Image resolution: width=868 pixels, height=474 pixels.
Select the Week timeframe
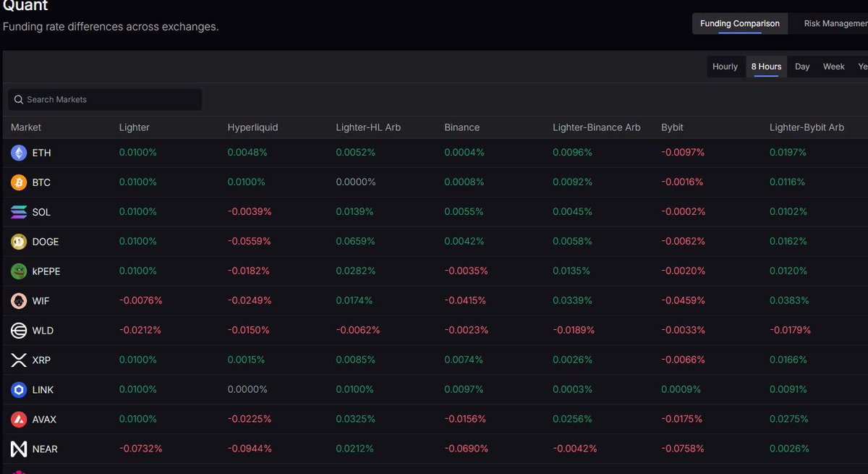pyautogui.click(x=833, y=67)
